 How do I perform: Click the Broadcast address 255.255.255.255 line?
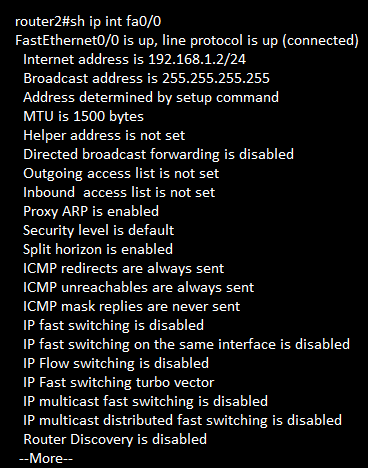tap(146, 79)
